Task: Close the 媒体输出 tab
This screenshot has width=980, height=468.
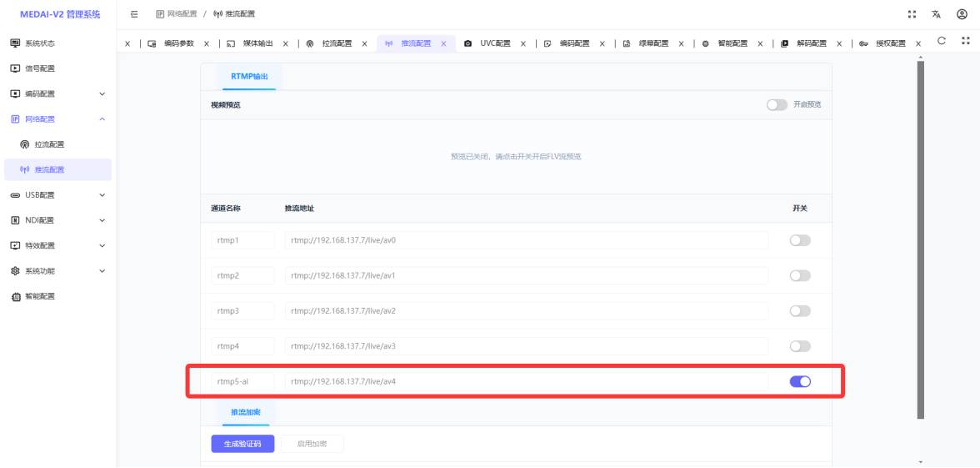Action: click(286, 43)
